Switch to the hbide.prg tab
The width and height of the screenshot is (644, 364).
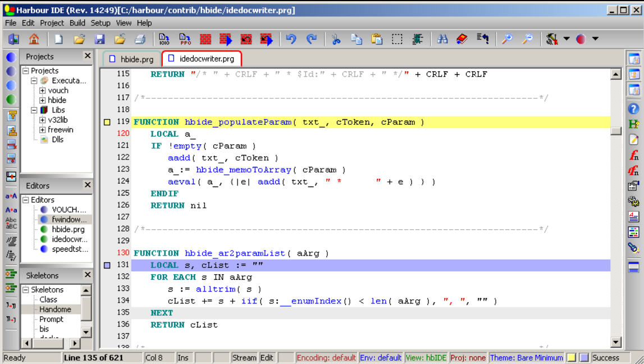click(x=131, y=59)
